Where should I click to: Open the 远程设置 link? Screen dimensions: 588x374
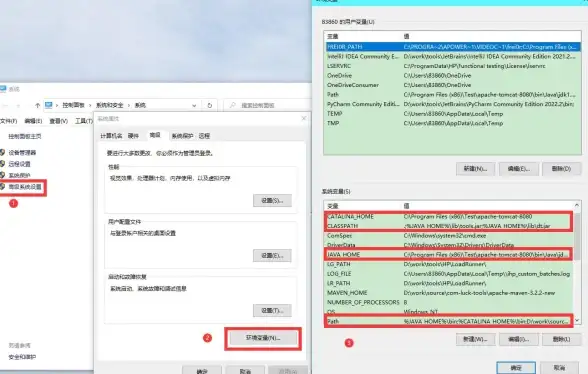click(x=20, y=164)
